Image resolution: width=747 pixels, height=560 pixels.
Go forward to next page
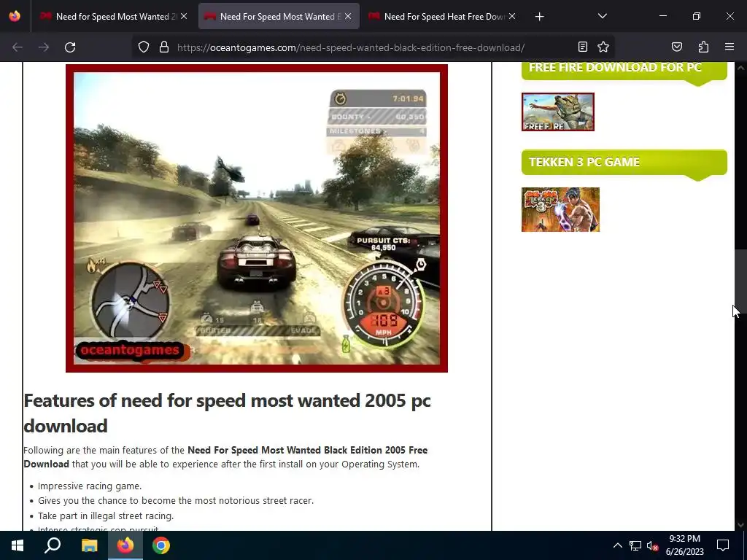click(x=44, y=47)
